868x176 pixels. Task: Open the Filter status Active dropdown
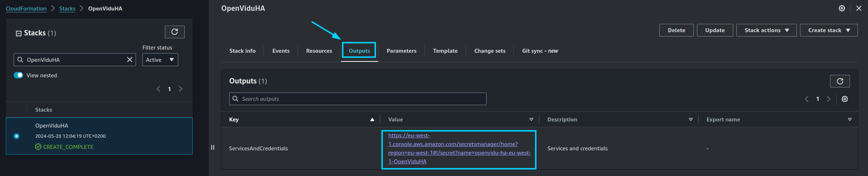pos(160,60)
